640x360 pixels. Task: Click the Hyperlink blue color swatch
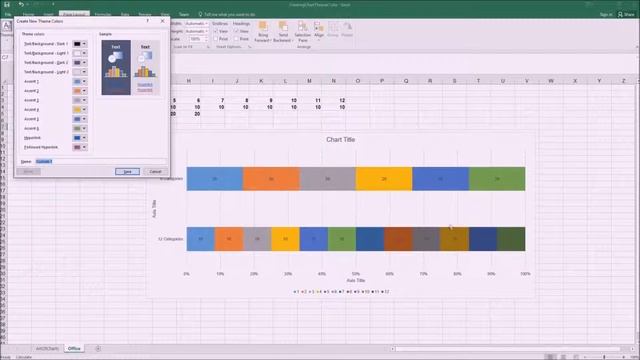click(x=77, y=138)
